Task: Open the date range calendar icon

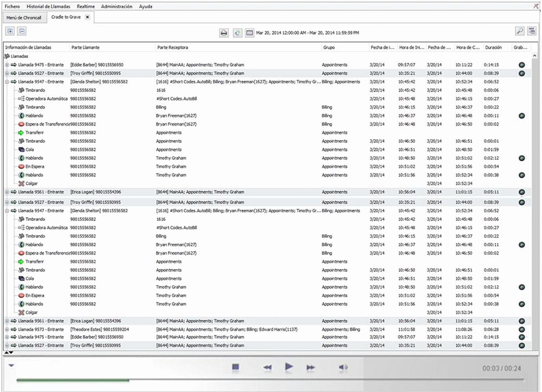Action: click(x=249, y=33)
